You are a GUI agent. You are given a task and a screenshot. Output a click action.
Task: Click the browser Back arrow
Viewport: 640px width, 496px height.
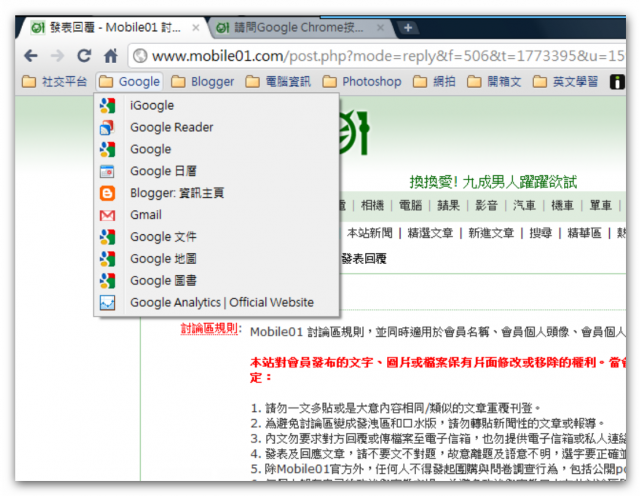point(31,56)
